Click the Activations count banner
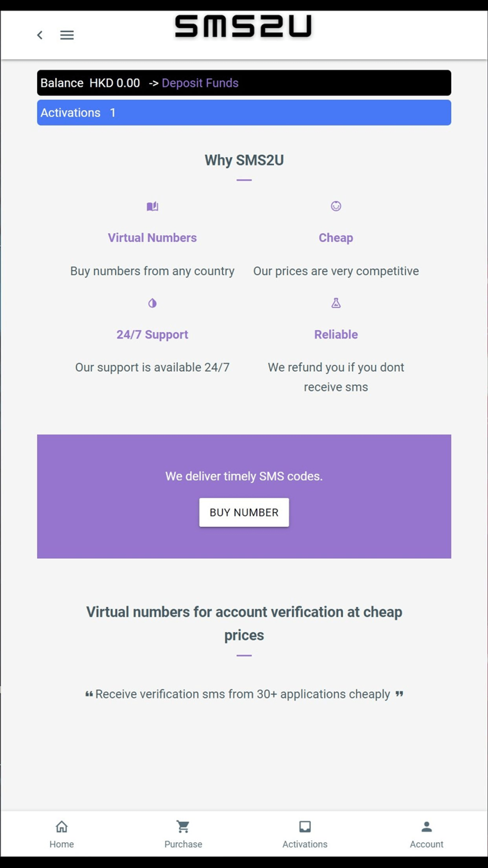The width and height of the screenshot is (488, 868). (x=244, y=112)
